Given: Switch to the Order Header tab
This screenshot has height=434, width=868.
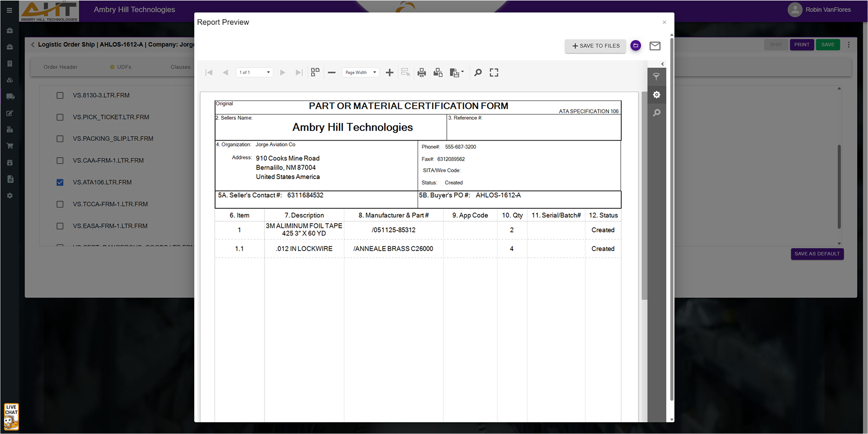Looking at the screenshot, I should click(61, 67).
